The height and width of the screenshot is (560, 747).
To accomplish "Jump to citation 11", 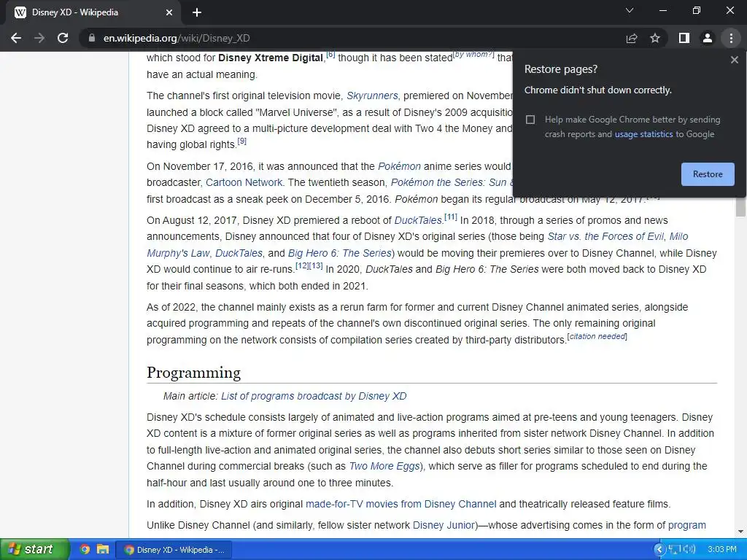I will (x=451, y=217).
